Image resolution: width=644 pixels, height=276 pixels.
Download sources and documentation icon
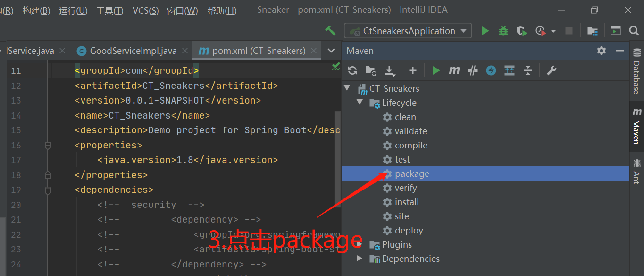390,71
